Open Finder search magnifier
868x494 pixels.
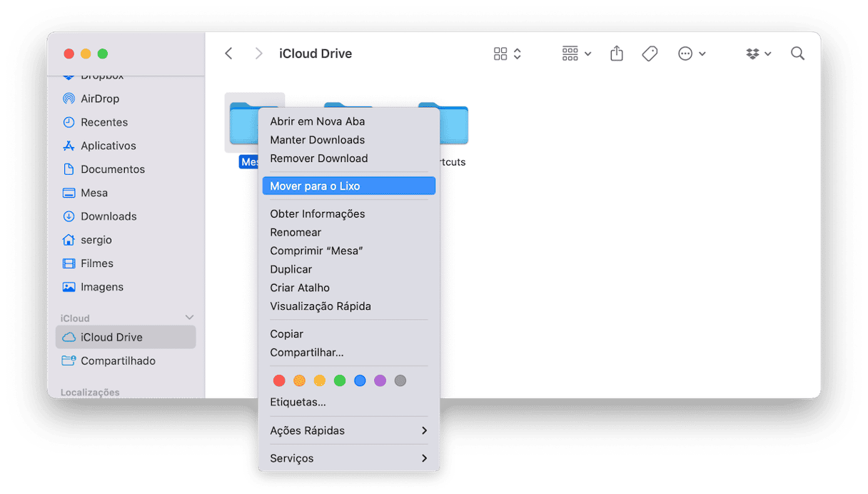coord(797,54)
